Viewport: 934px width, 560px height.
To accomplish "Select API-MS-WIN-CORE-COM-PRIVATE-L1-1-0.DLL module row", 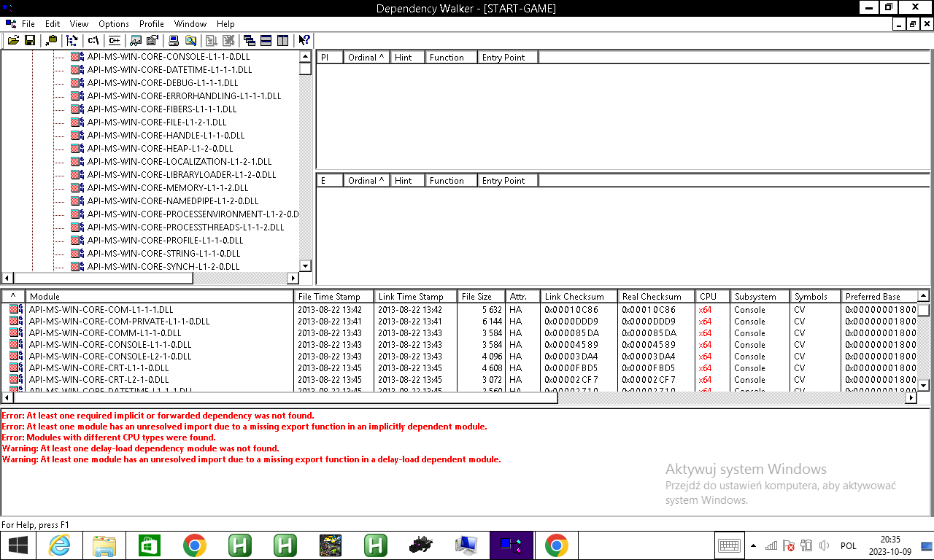I will tap(460, 322).
